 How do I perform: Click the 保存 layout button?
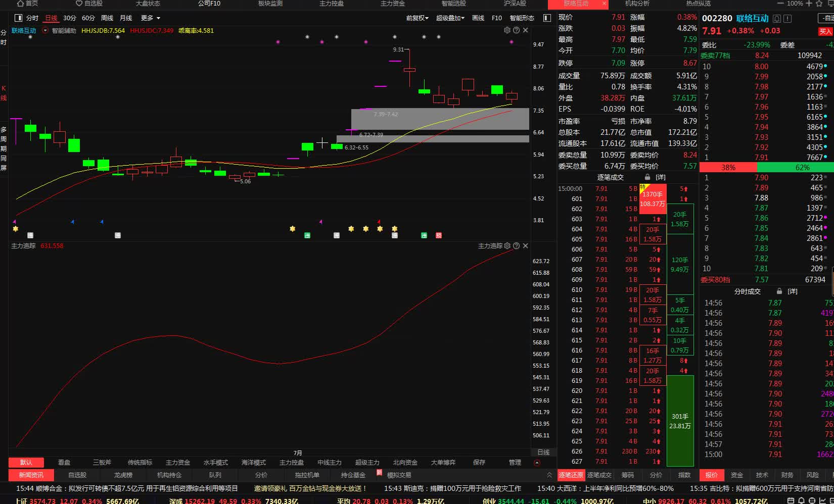(x=479, y=463)
